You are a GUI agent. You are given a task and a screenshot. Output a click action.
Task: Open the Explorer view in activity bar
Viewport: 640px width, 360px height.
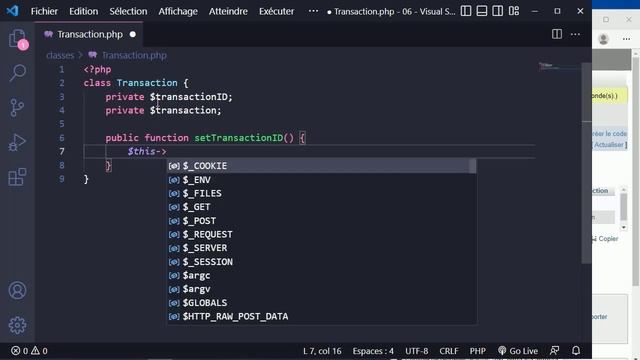coord(18,39)
